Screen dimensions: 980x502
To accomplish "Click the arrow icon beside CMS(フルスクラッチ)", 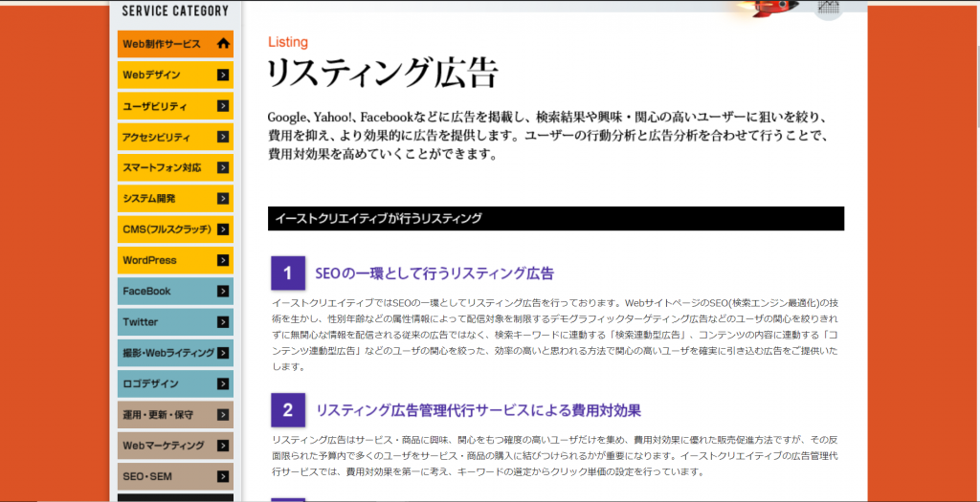I will pyautogui.click(x=223, y=229).
